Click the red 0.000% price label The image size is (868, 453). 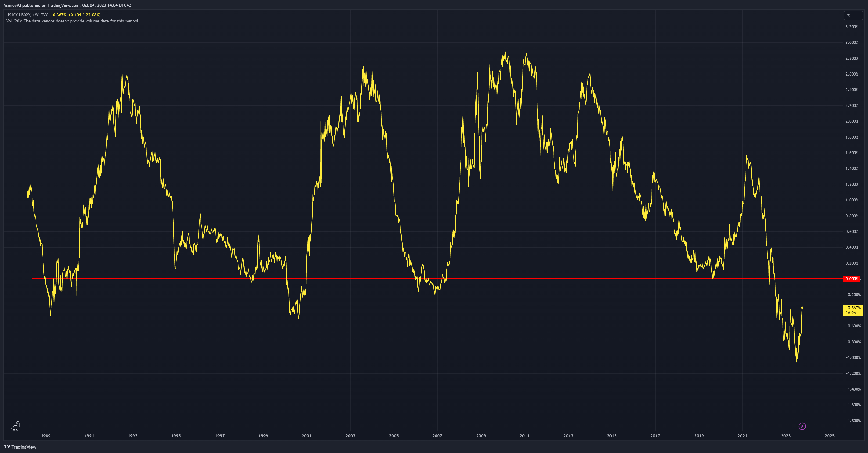pos(851,279)
